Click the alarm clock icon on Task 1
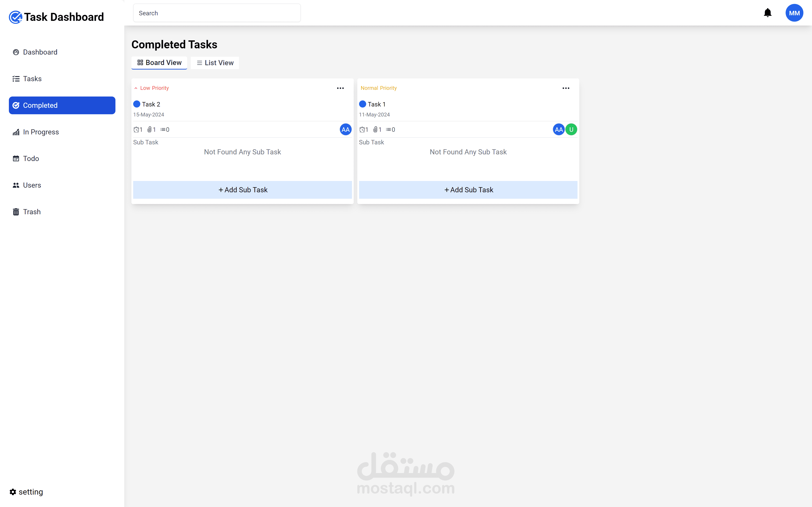812x507 pixels. [x=362, y=130]
